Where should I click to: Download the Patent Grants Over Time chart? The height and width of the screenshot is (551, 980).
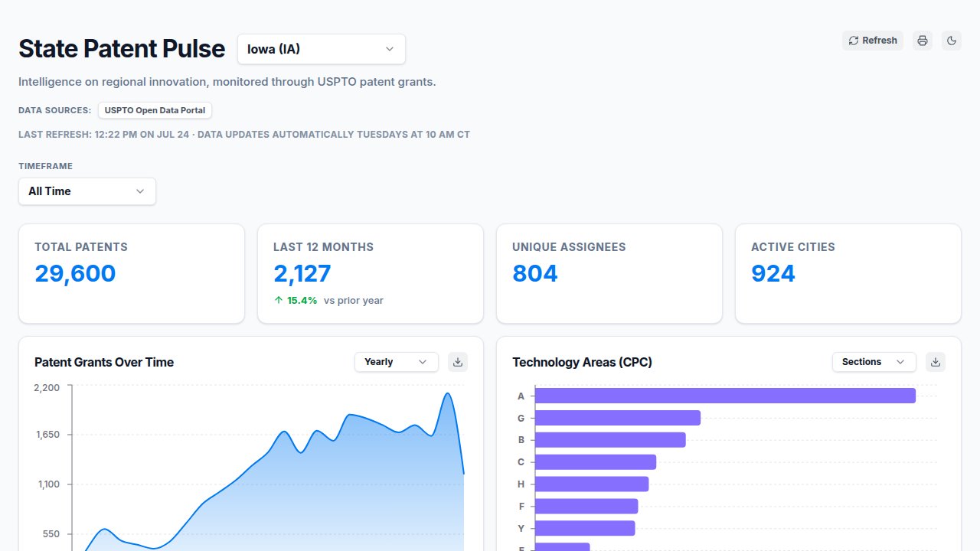pyautogui.click(x=458, y=362)
